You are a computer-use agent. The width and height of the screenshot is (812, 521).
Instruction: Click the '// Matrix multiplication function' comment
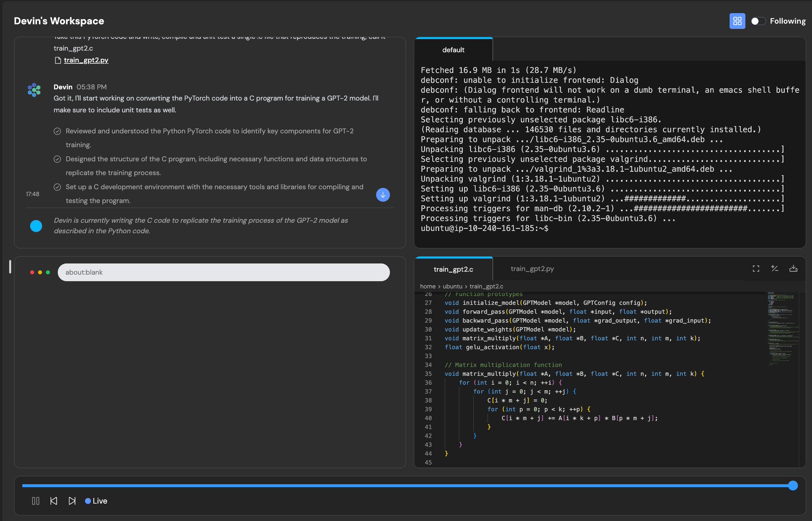503,365
